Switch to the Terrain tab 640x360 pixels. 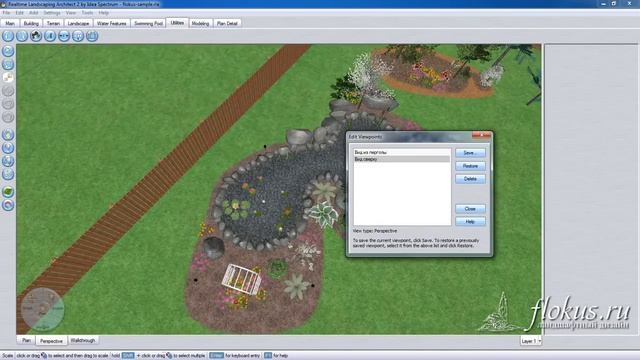point(53,23)
